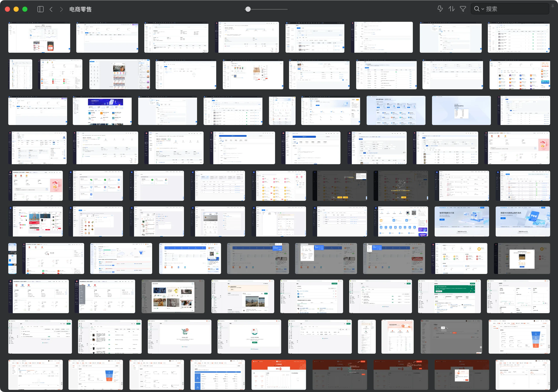Click the lightning bolt quick action icon
Image resolution: width=558 pixels, height=392 pixels.
click(x=440, y=9)
